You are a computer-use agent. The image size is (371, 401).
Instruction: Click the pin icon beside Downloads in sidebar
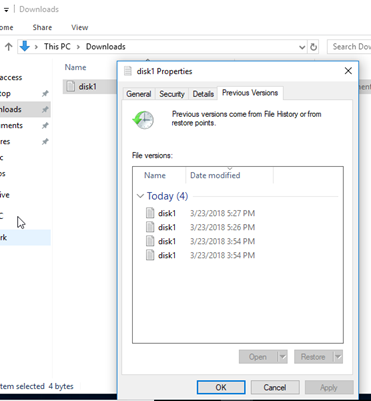tap(45, 110)
